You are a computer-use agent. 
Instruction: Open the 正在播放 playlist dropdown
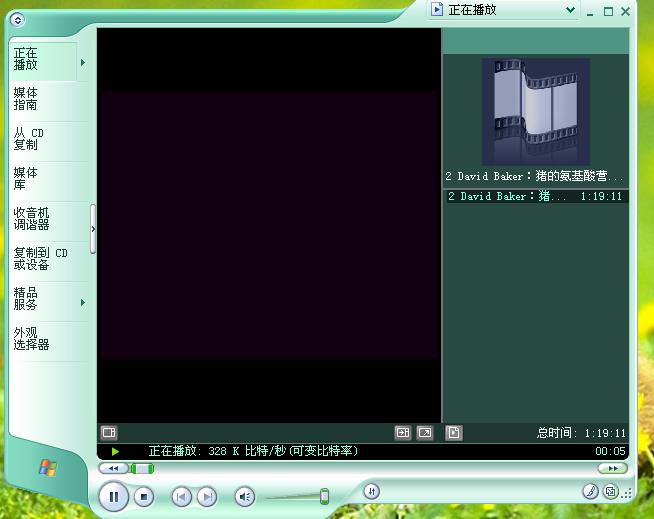point(571,10)
